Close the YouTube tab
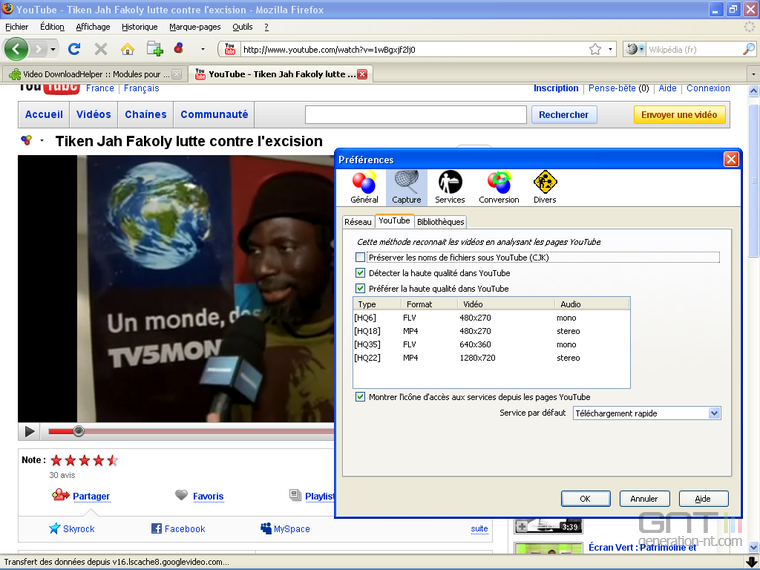The height and width of the screenshot is (570, 760). (x=362, y=74)
